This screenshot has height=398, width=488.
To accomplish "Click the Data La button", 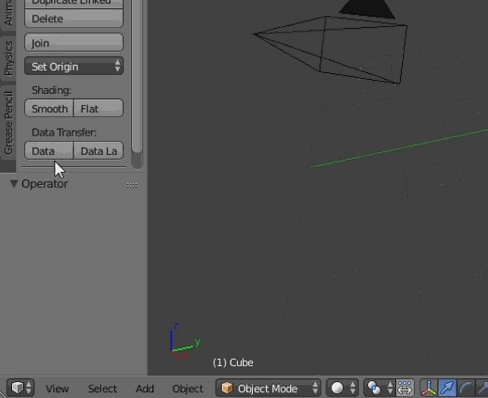I will point(98,151).
